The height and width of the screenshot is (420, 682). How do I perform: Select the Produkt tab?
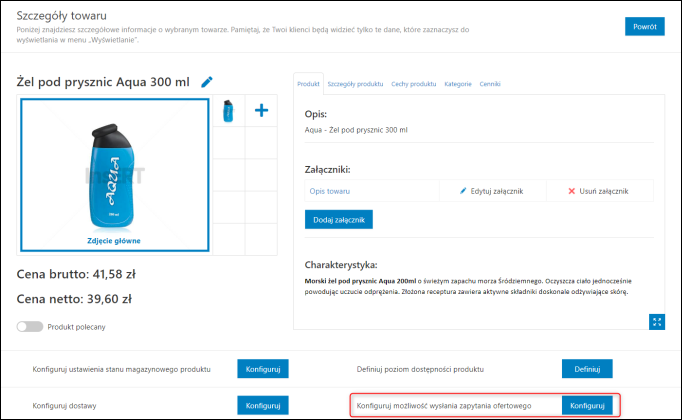(308, 84)
